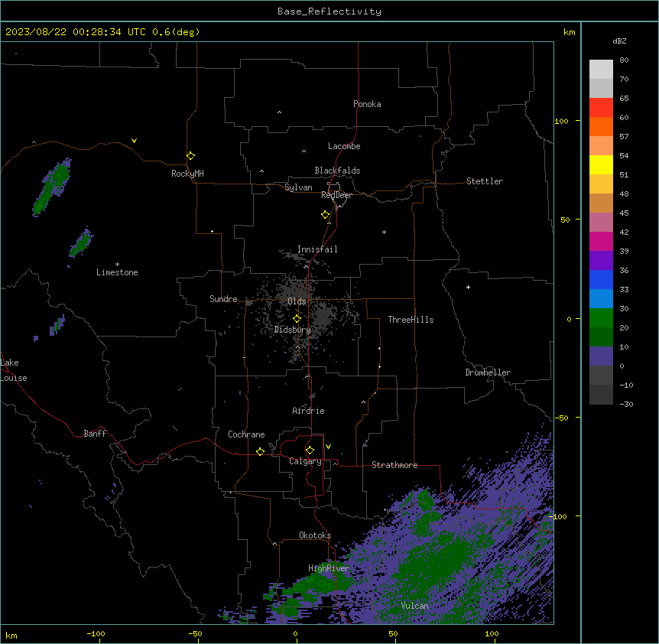The width and height of the screenshot is (659, 644).
Task: Click the RedDeer city label
Action: [x=336, y=195]
